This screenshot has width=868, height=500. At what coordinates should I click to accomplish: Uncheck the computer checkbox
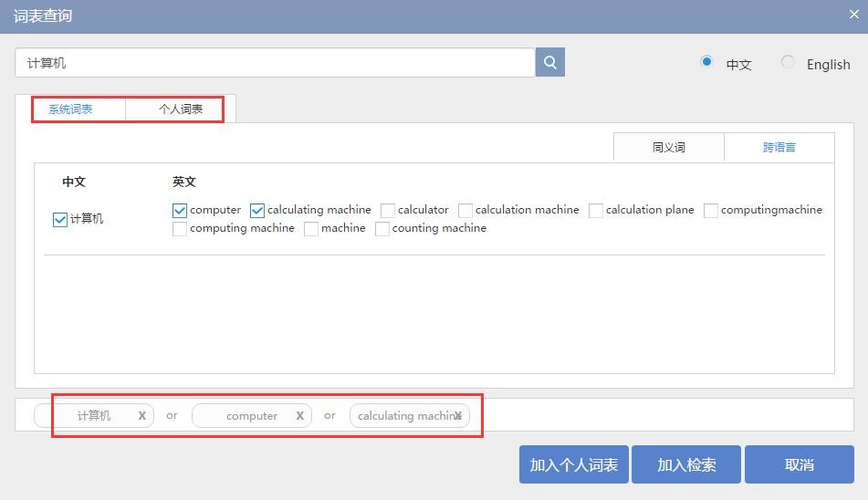click(x=180, y=211)
